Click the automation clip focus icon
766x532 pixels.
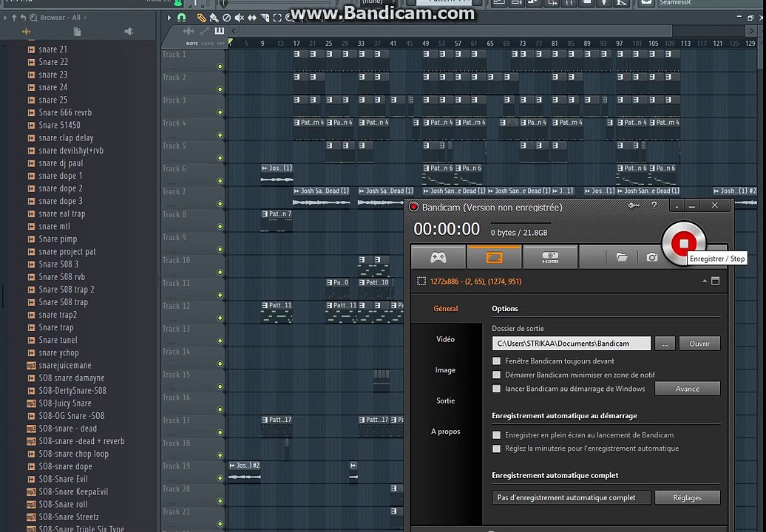[x=205, y=31]
